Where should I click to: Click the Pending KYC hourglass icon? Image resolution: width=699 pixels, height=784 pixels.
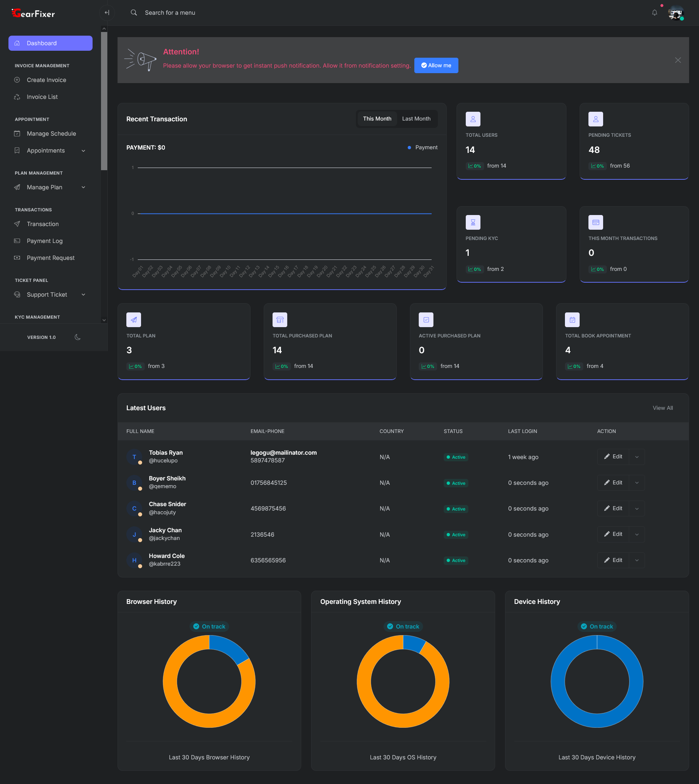tap(473, 222)
